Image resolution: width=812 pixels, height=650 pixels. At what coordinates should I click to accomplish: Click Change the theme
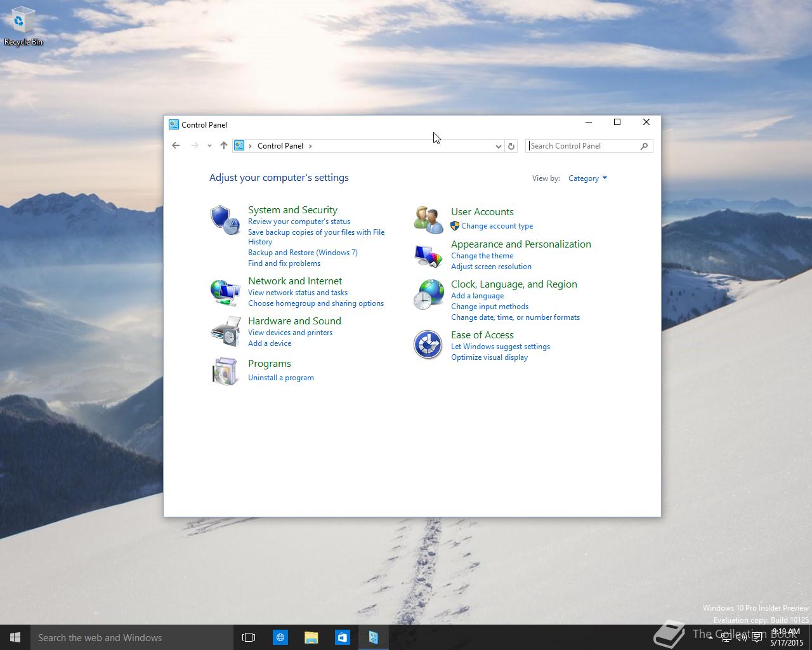coord(482,256)
